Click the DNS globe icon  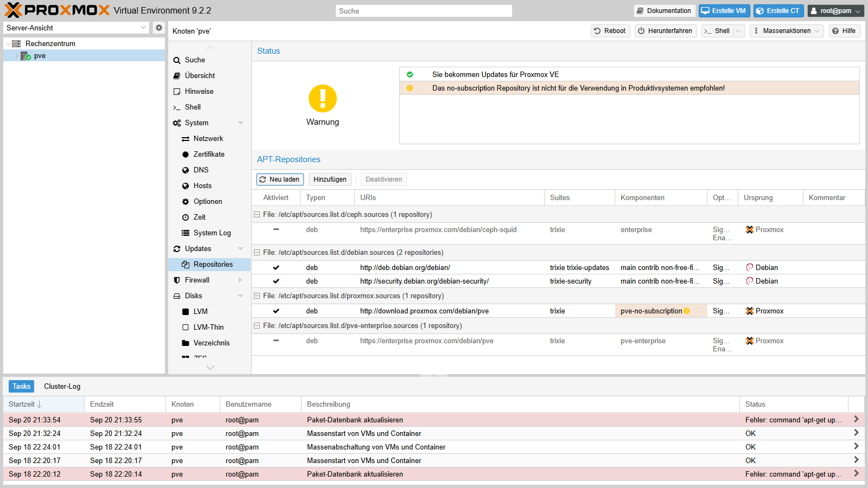tap(186, 170)
